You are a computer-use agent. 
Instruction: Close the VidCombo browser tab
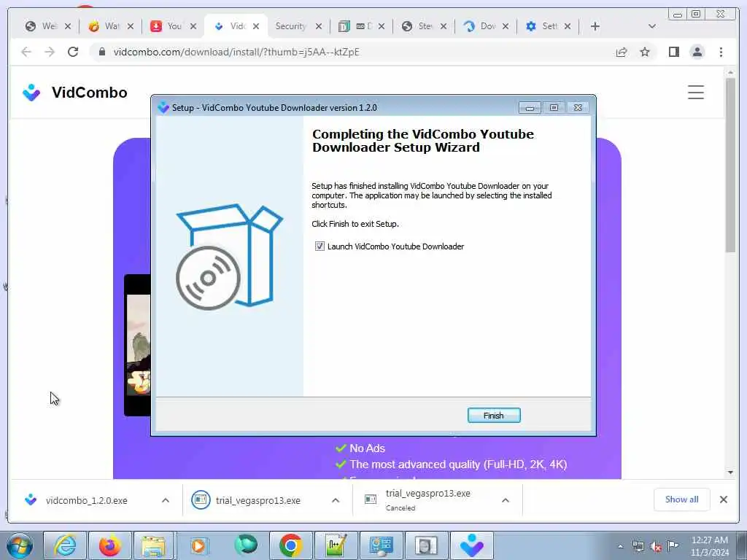tap(256, 26)
